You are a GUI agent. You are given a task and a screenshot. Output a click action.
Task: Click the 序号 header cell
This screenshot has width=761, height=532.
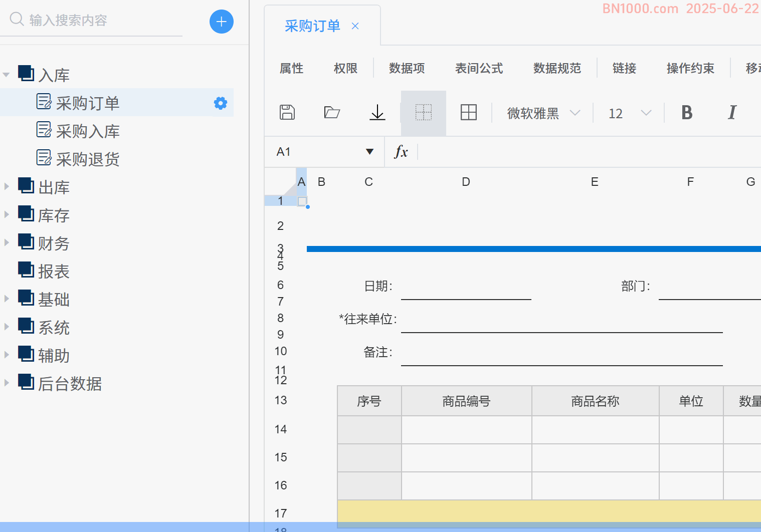coord(369,401)
